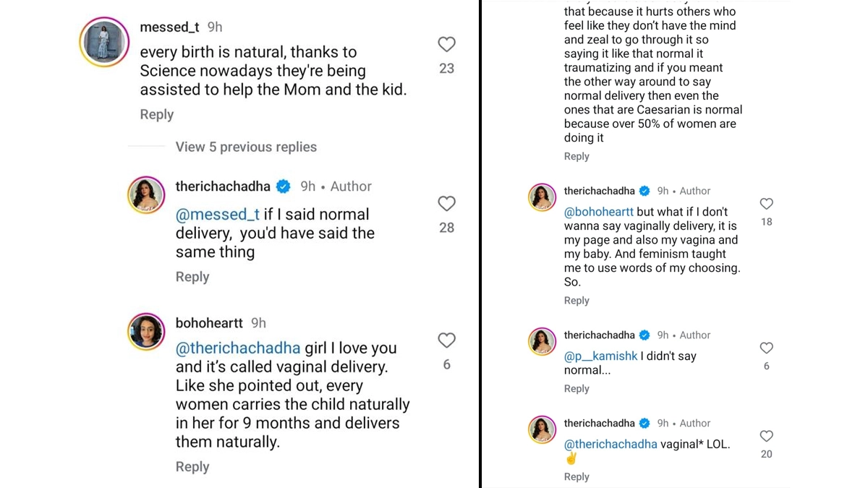Image resolution: width=868 pixels, height=488 pixels.
Task: Like therichachadha's reply with 18 likes
Action: (767, 204)
